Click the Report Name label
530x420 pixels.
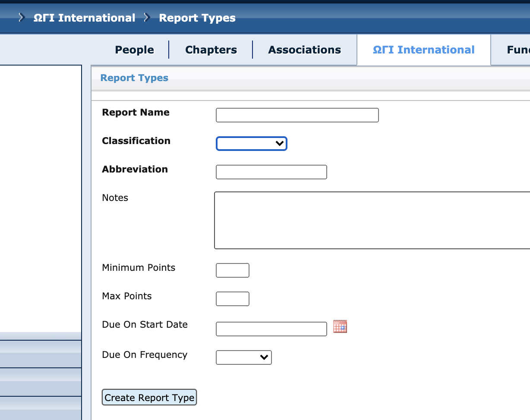136,113
